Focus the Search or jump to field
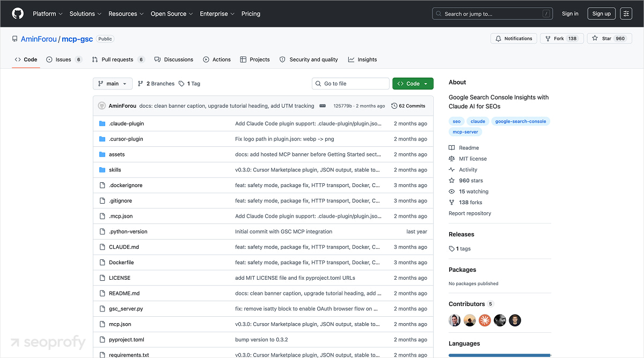Viewport: 644px width, 358px height. 493,14
